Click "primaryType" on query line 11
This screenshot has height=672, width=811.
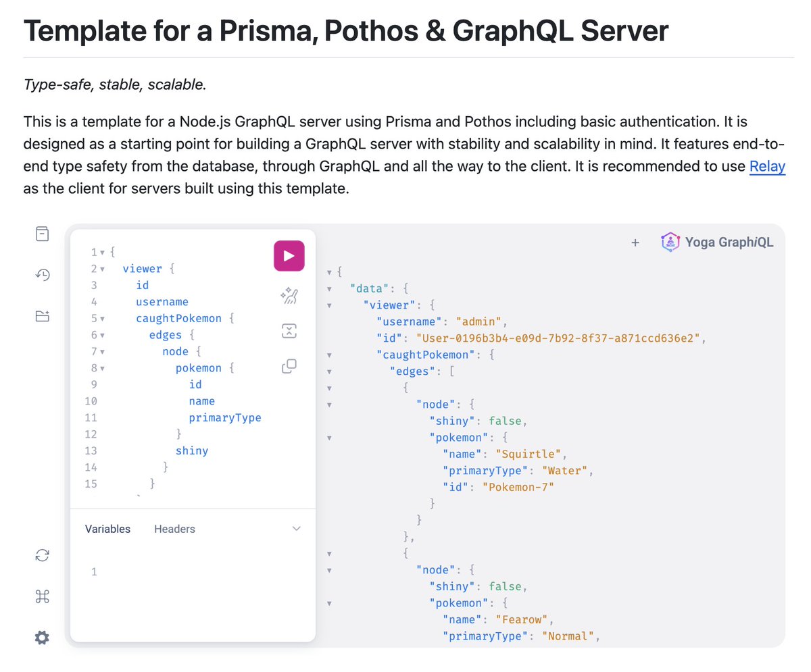pos(225,418)
